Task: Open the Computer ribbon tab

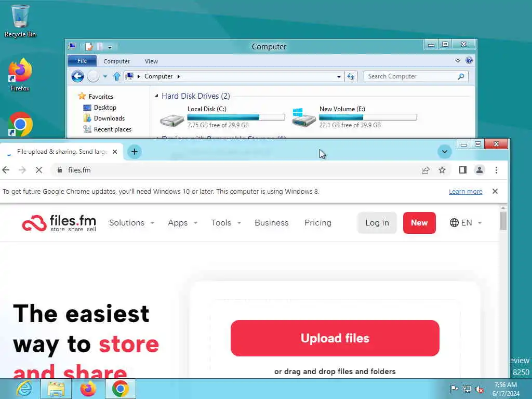Action: [x=116, y=61]
